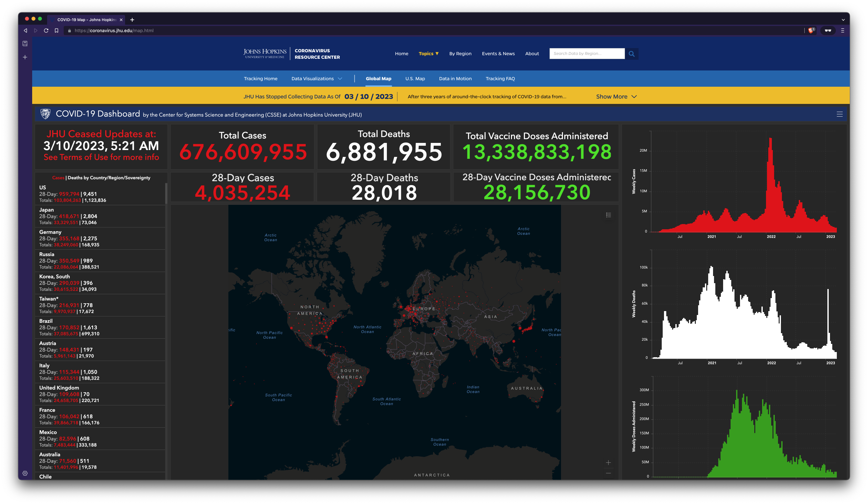This screenshot has height=504, width=868.
Task: Reload the page with browser refresh icon
Action: click(x=46, y=30)
